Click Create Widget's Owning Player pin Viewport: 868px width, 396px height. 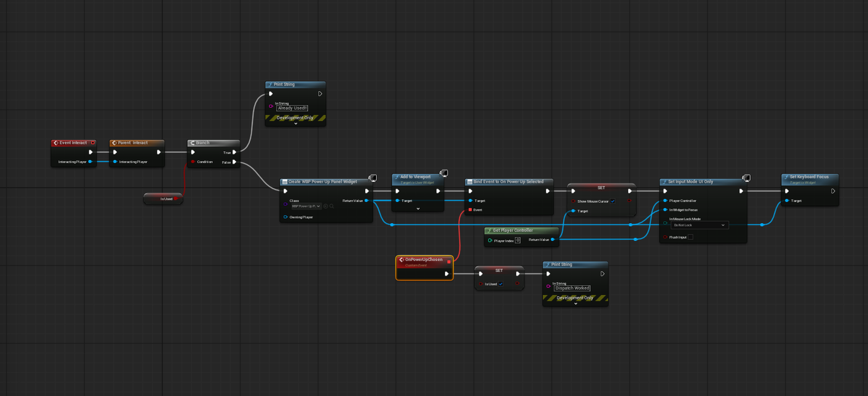point(285,217)
